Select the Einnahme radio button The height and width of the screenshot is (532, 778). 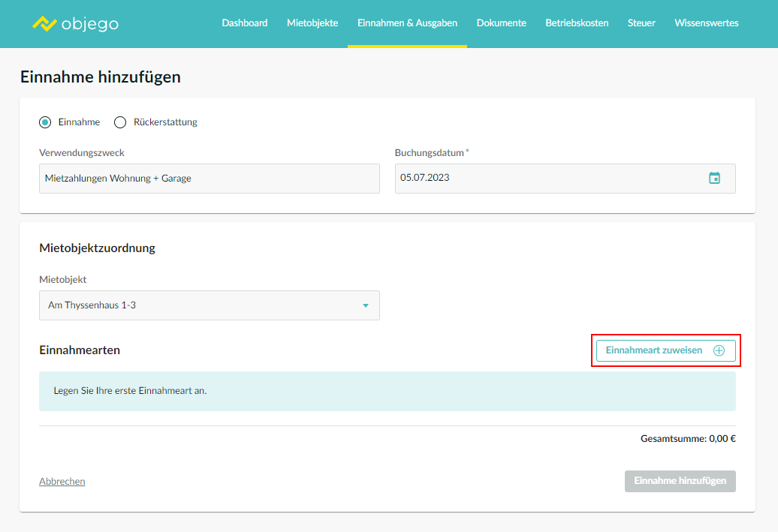coord(45,122)
